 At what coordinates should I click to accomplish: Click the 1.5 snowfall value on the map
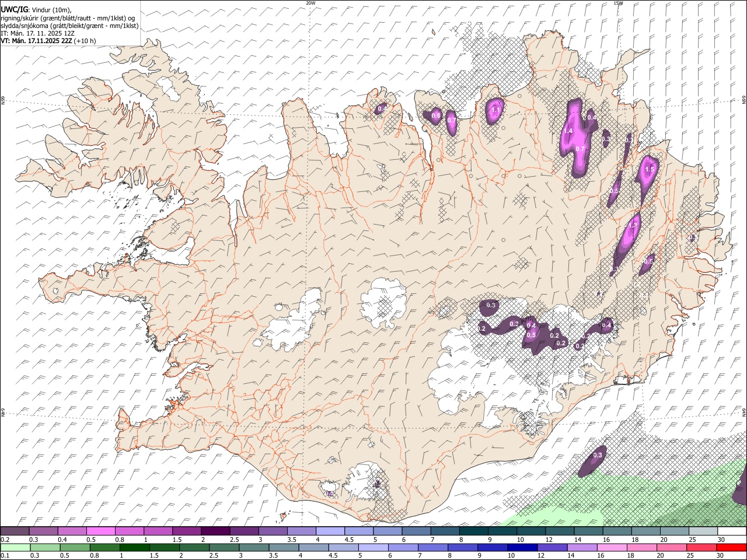pos(650,169)
